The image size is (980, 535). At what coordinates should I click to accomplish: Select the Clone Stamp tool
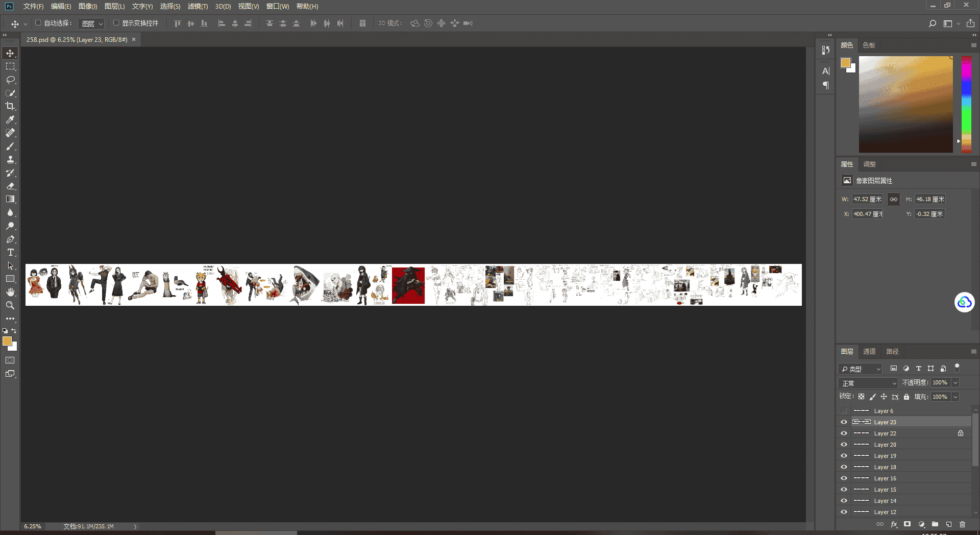(x=10, y=160)
